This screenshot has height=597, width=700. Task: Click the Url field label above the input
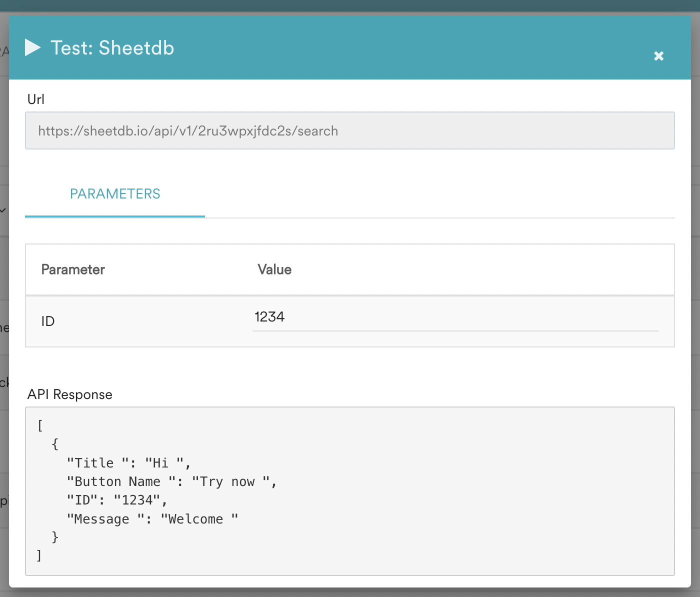click(36, 99)
